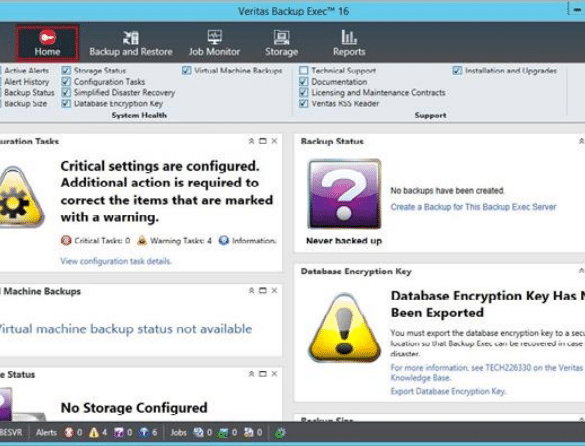Maximize the Storage Status panel
This screenshot has height=446, width=585.
click(263, 374)
